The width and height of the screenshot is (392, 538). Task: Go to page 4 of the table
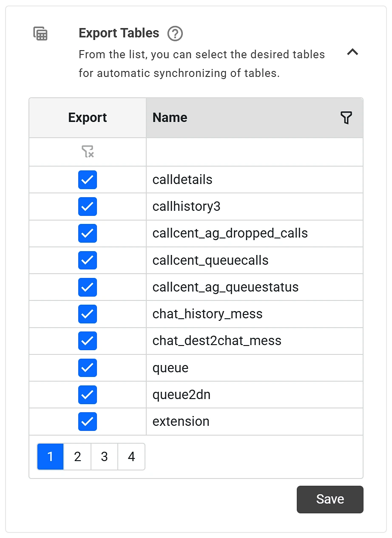pyautogui.click(x=131, y=457)
